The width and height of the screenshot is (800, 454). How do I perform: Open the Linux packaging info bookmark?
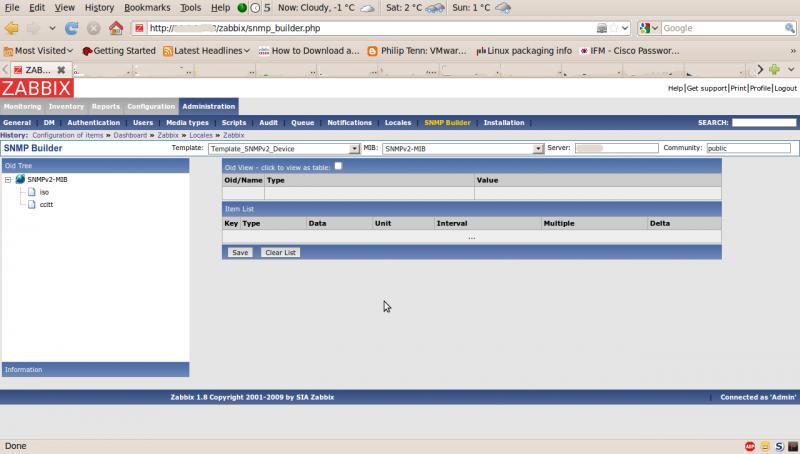523,51
